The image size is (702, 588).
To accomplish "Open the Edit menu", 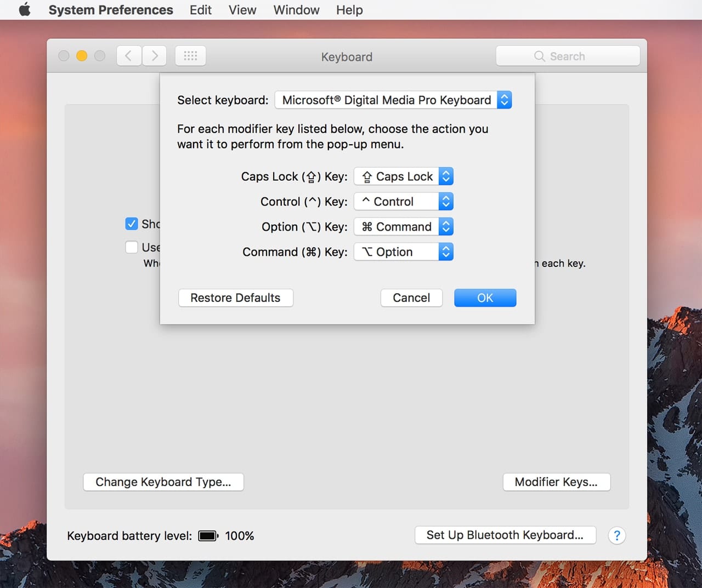I will [200, 10].
